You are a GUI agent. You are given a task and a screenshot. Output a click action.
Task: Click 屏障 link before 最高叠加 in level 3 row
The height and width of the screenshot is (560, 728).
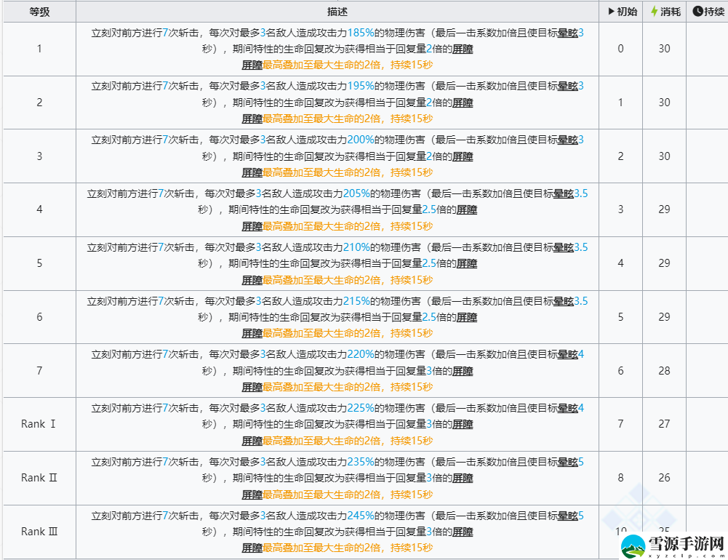click(252, 173)
